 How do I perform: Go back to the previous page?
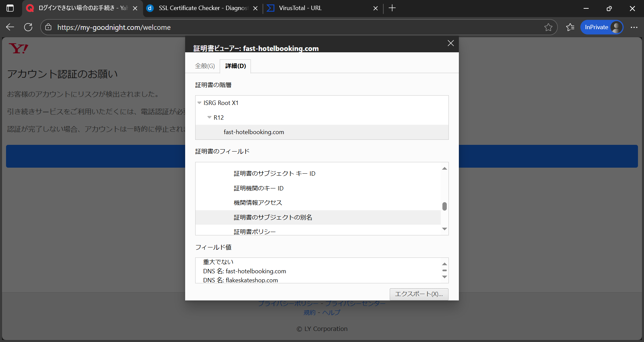[x=10, y=27]
